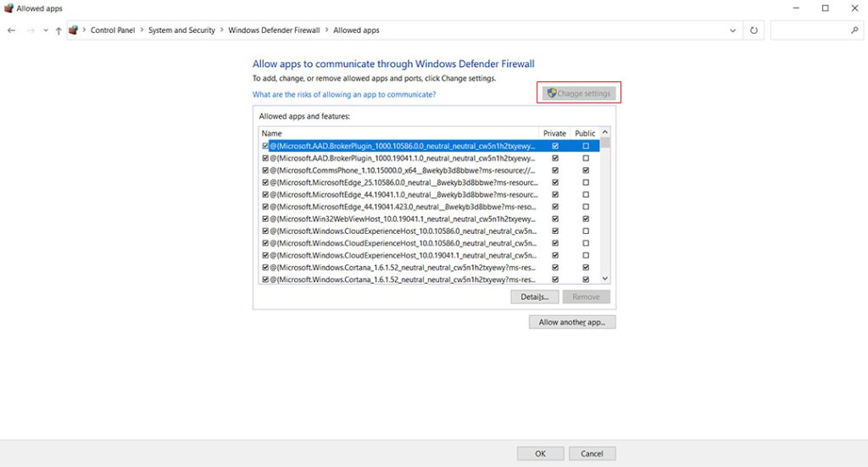Image resolution: width=868 pixels, height=467 pixels.
Task: Go to Windows Defender Firewall breadcrumb
Action: 274,31
